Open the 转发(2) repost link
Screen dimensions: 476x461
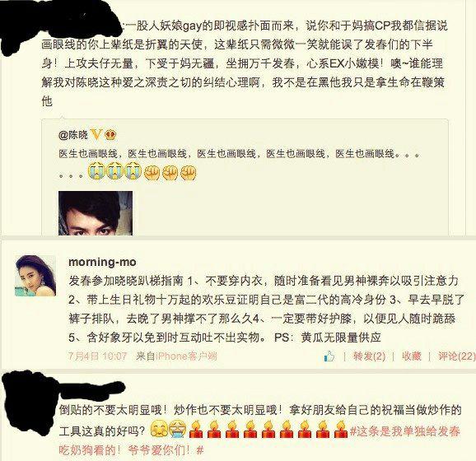pyautogui.click(x=369, y=356)
